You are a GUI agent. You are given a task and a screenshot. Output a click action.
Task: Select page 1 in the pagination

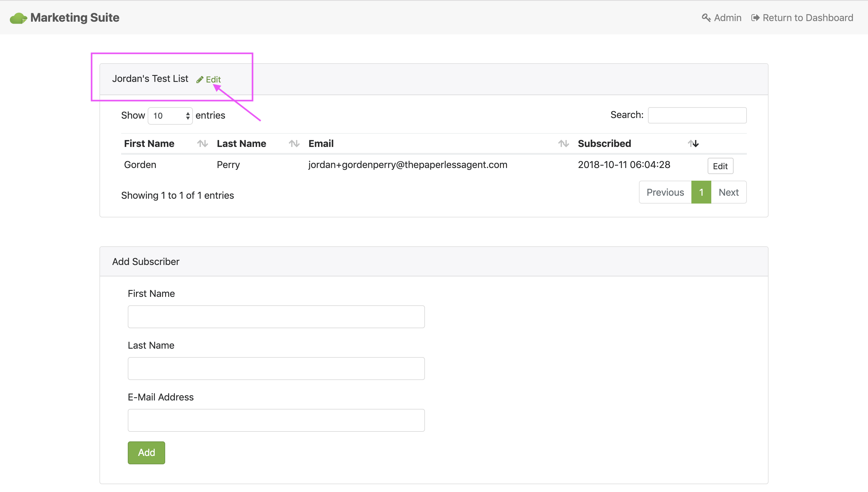tap(701, 192)
